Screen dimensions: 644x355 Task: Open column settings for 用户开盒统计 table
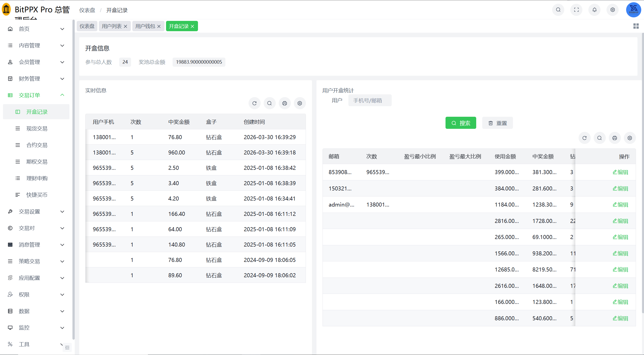(x=629, y=138)
